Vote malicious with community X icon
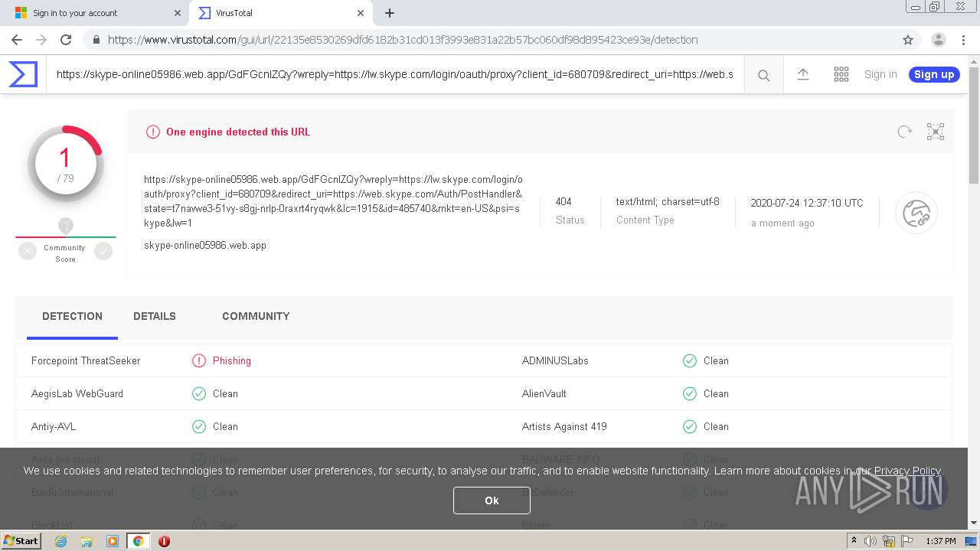Image resolution: width=980 pixels, height=551 pixels. pos(28,250)
